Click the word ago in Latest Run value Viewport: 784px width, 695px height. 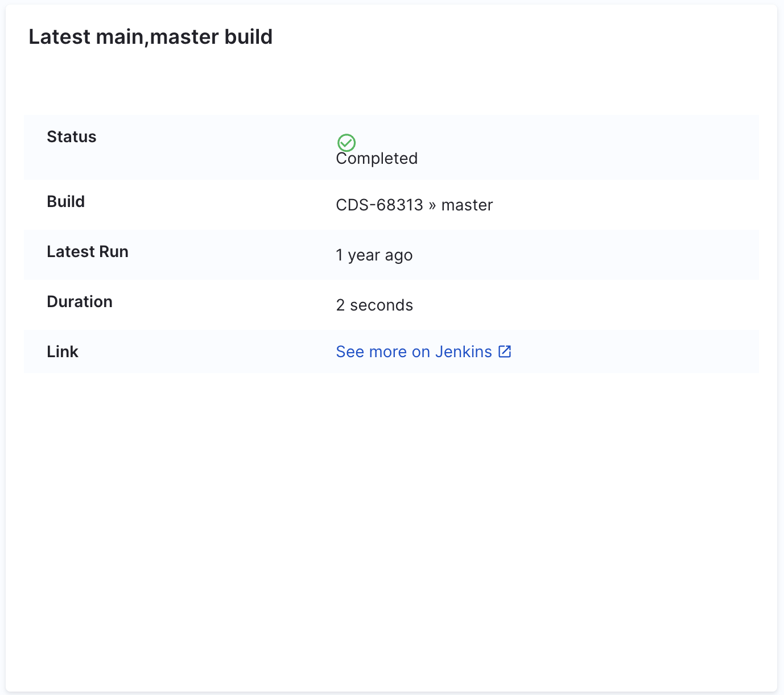pos(399,255)
